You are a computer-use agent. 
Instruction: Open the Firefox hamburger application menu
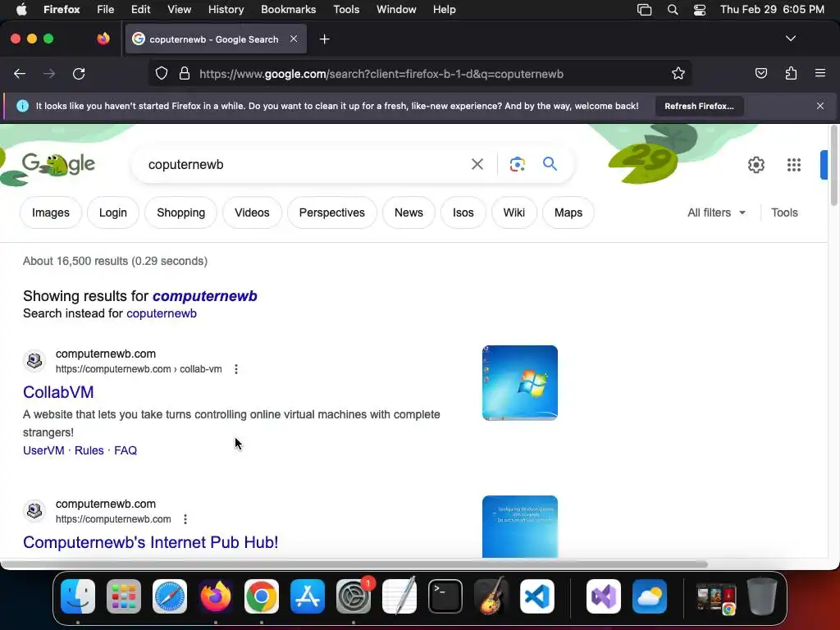point(820,73)
